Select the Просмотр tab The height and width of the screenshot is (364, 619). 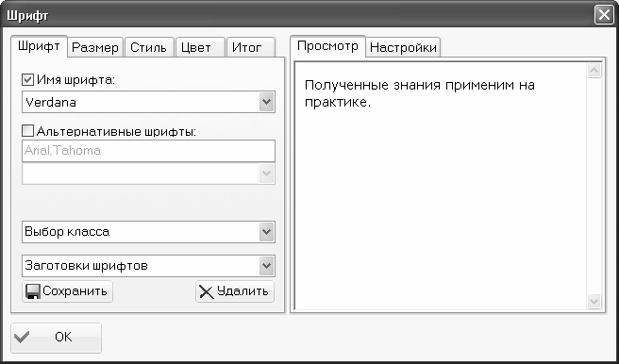tap(327, 46)
